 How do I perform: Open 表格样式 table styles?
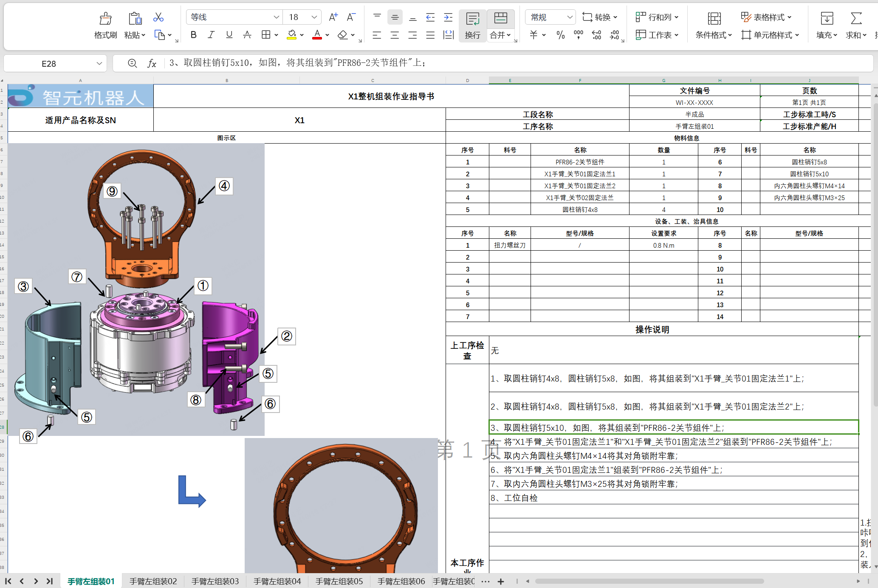[x=766, y=17]
